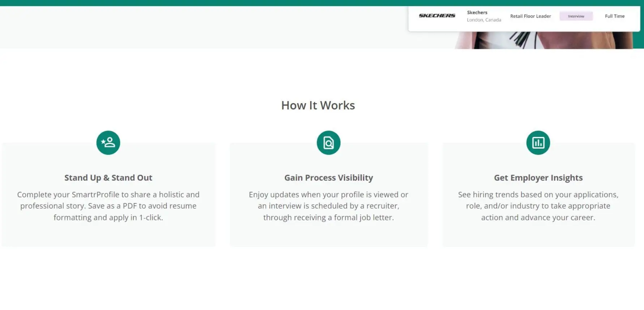The height and width of the screenshot is (310, 644).
Task: Select the Get Employer Insights title
Action: coord(538,178)
